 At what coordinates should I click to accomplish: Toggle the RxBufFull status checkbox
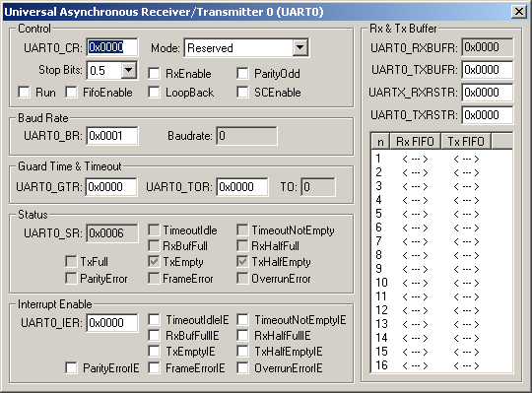point(154,245)
